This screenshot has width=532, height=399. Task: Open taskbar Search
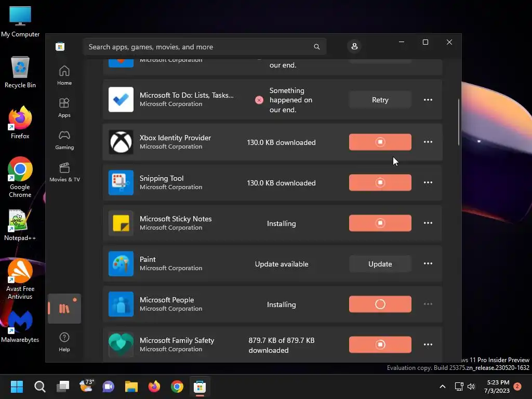(39, 387)
